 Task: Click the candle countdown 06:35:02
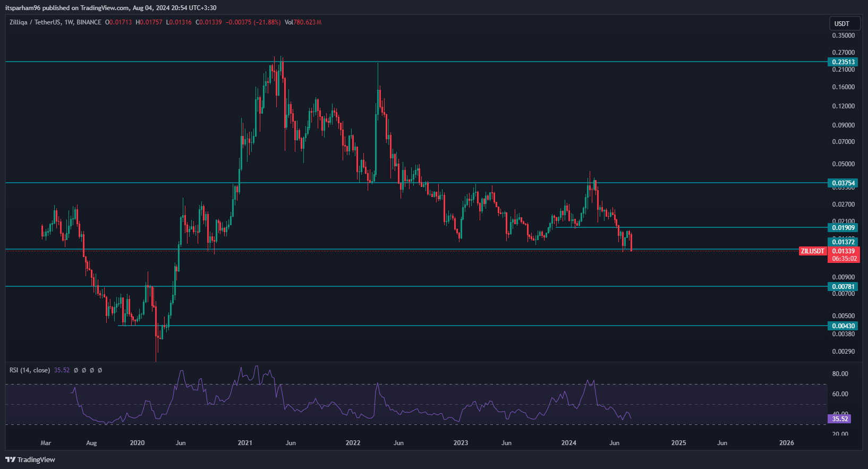point(844,259)
